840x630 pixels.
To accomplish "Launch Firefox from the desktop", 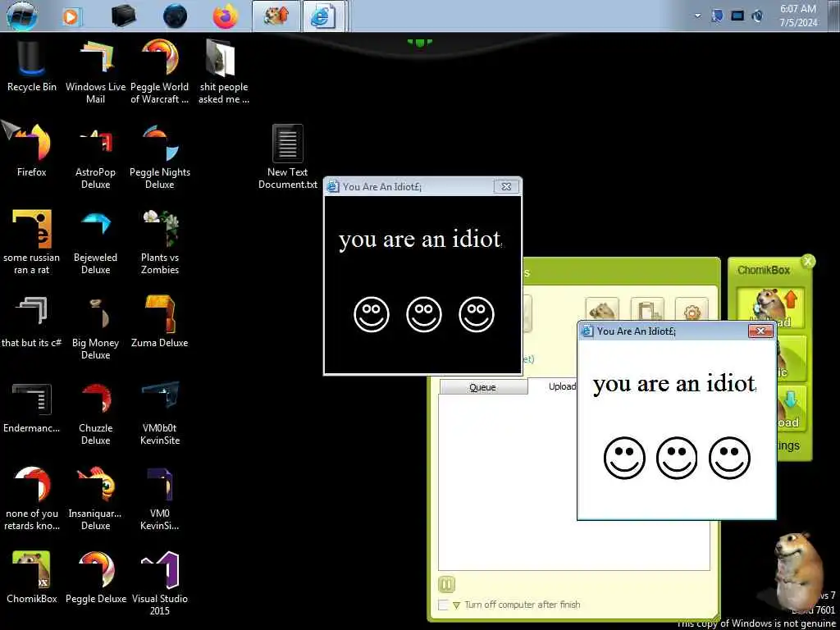I will (32, 152).
